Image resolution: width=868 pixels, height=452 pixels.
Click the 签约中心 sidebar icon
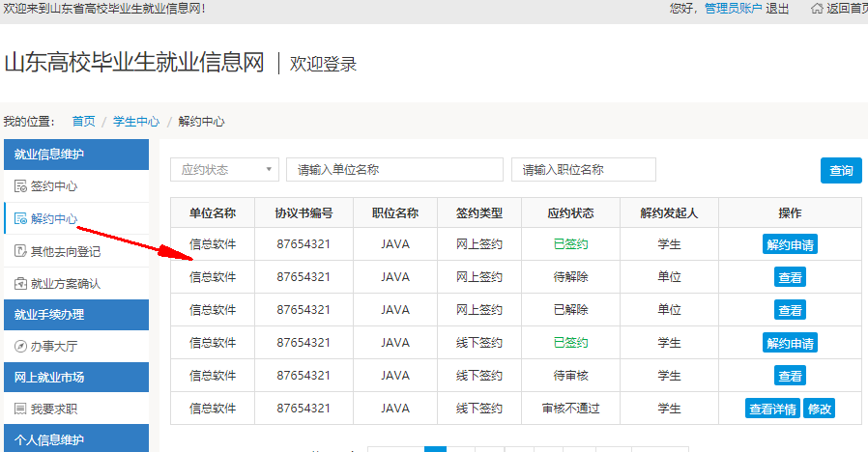click(20, 186)
